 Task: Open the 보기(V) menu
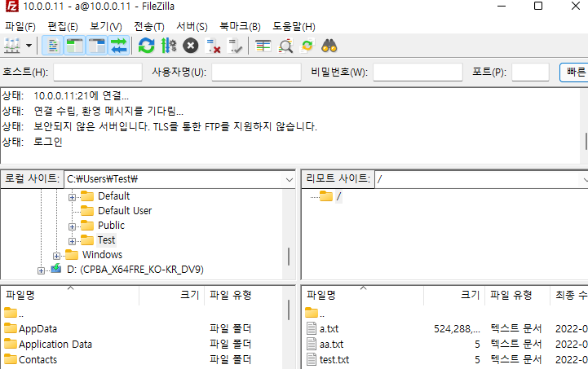[106, 26]
